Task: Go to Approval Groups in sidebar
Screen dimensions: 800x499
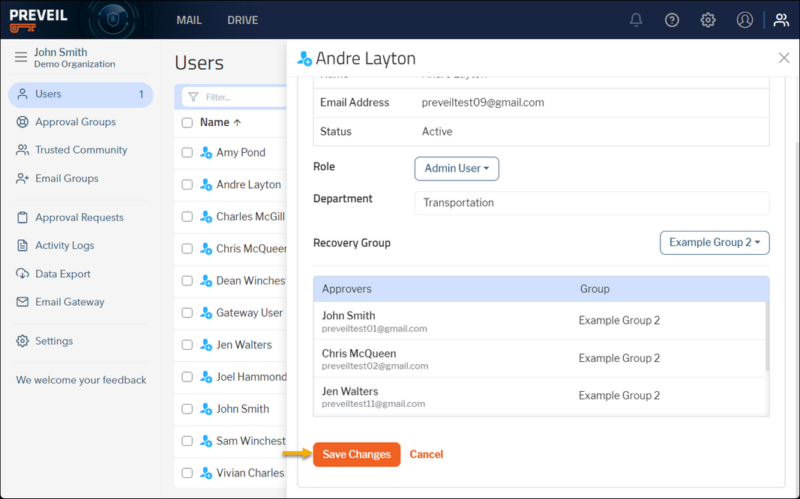Action: click(x=75, y=122)
